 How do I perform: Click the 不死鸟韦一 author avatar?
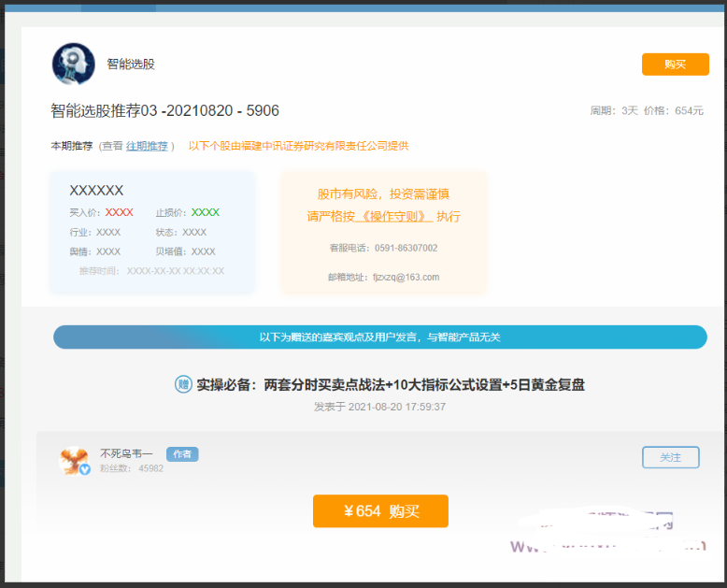pyautogui.click(x=74, y=460)
